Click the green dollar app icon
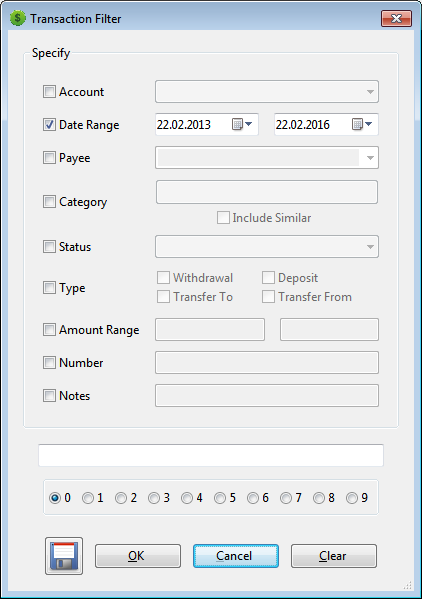Viewport: 422px width, 599px height. pyautogui.click(x=18, y=18)
